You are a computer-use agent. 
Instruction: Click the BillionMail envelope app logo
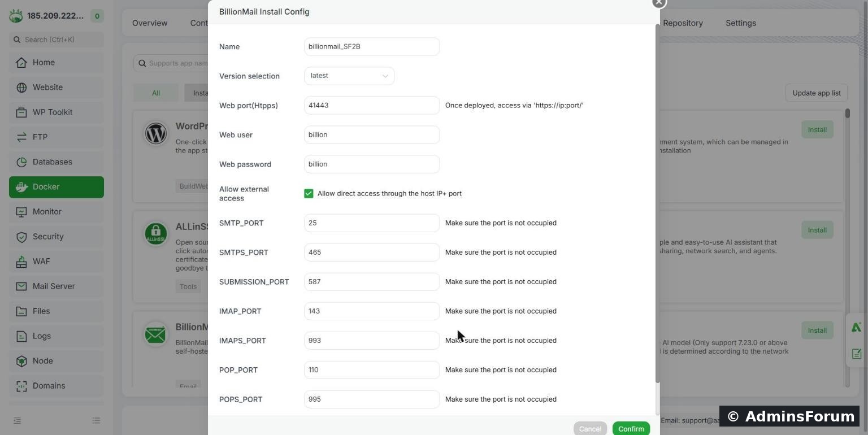[x=156, y=334]
